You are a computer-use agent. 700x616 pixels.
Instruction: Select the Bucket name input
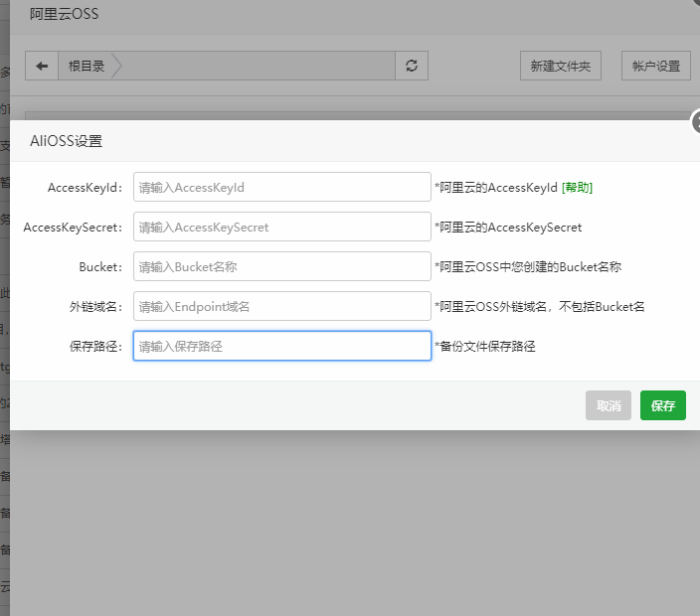(281, 266)
